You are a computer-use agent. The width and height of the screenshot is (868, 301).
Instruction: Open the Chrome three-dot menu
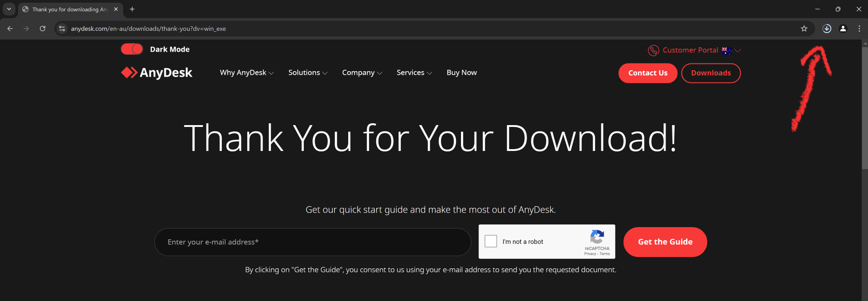tap(859, 29)
